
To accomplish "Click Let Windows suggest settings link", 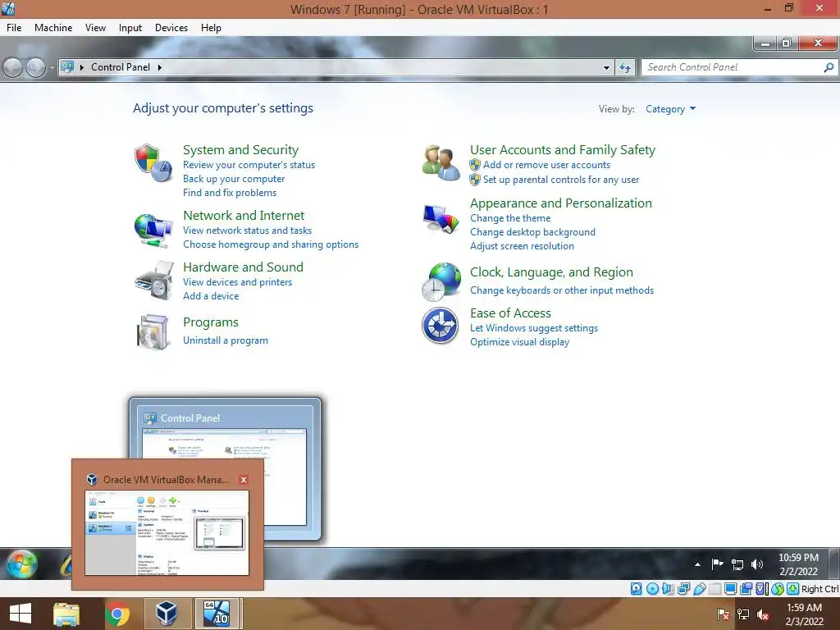I will point(534,328).
